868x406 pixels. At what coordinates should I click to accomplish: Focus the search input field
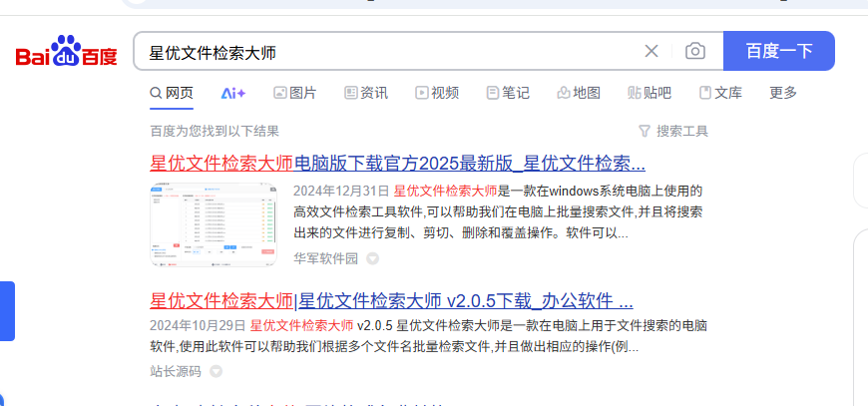(x=387, y=52)
